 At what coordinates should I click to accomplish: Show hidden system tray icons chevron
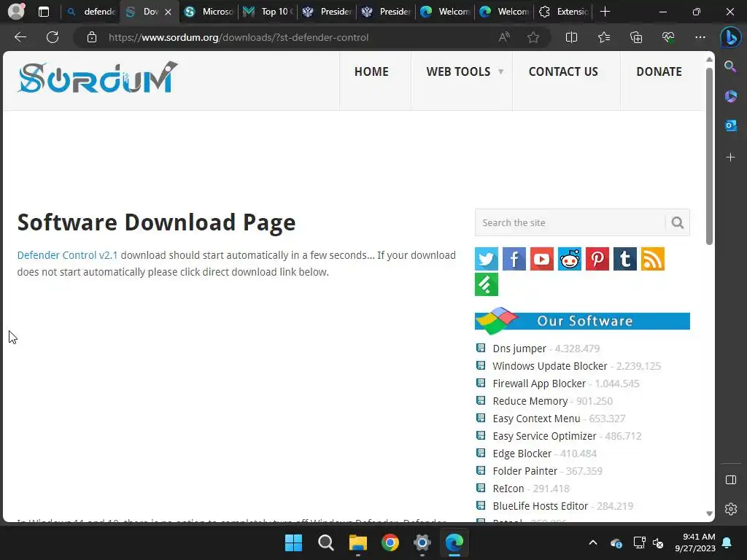tap(592, 542)
